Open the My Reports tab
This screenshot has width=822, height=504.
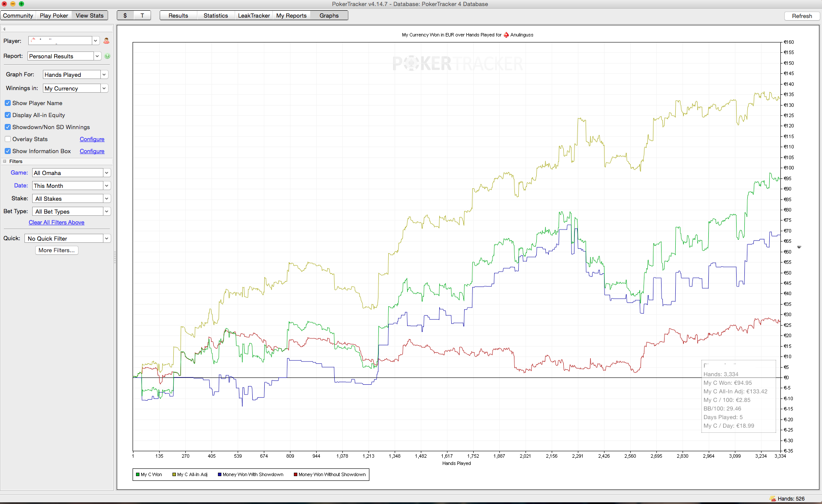pos(291,15)
